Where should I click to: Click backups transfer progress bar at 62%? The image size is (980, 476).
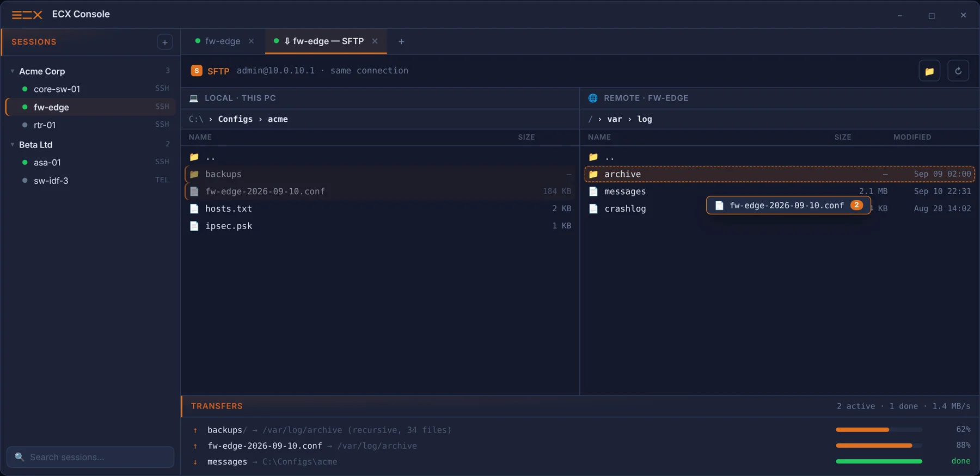coord(879,430)
